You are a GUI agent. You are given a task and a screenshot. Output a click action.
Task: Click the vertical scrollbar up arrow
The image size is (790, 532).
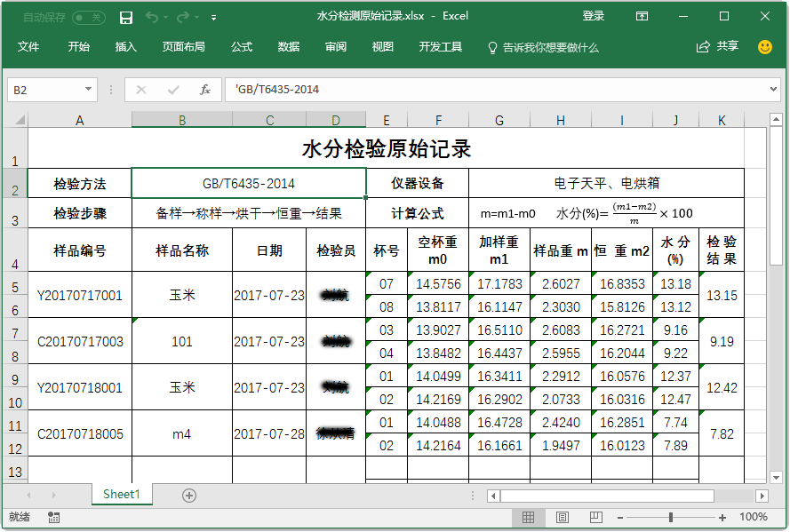click(x=776, y=119)
